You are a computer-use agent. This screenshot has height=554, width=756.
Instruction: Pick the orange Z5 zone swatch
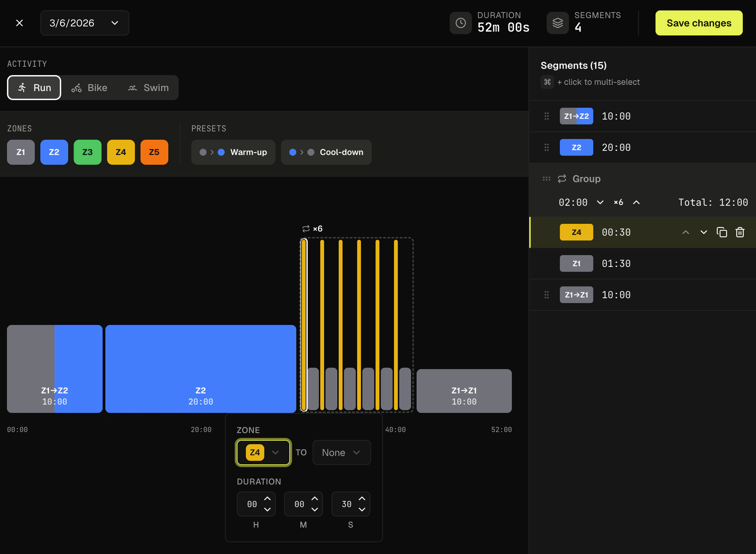pos(154,152)
